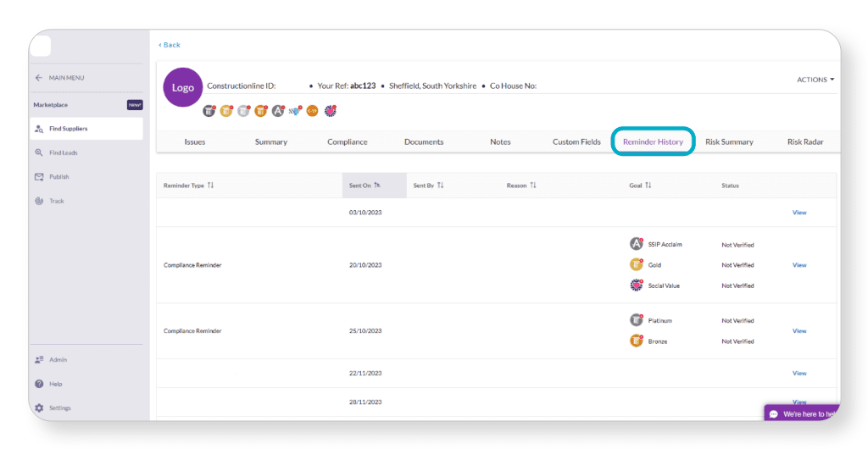Sort table by Sent By column
Screen dimensions: 868x449
[440, 186]
